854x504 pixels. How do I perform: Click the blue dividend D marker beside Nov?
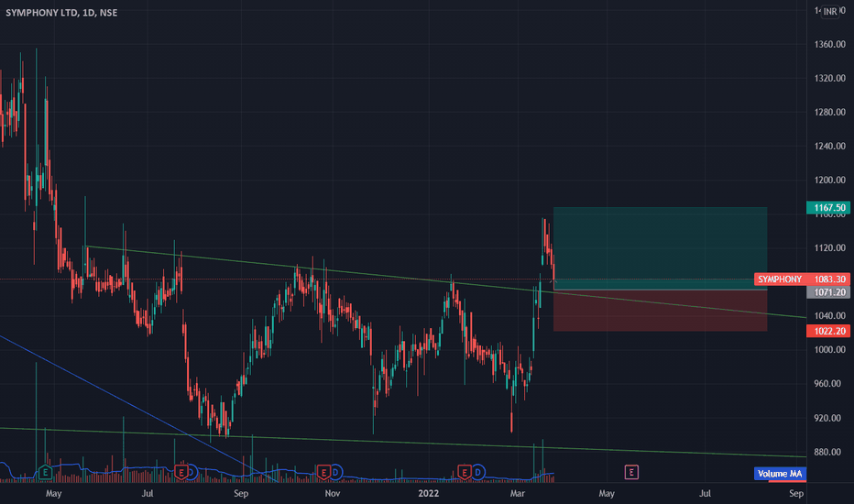click(335, 473)
